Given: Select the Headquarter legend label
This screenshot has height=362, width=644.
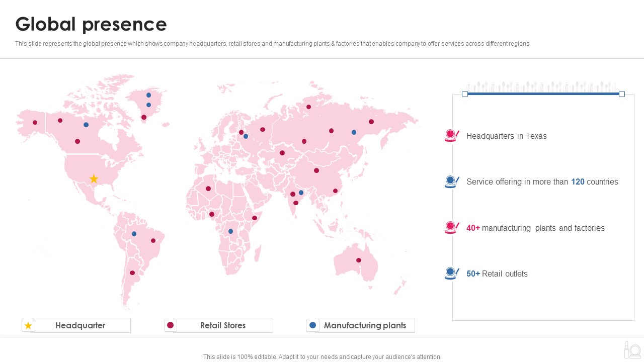Looking at the screenshot, I should (x=80, y=325).
